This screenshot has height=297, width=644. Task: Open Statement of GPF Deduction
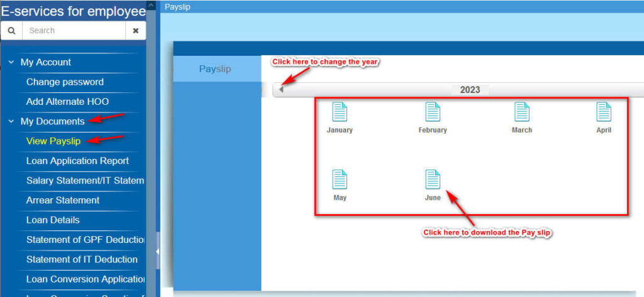(x=86, y=240)
